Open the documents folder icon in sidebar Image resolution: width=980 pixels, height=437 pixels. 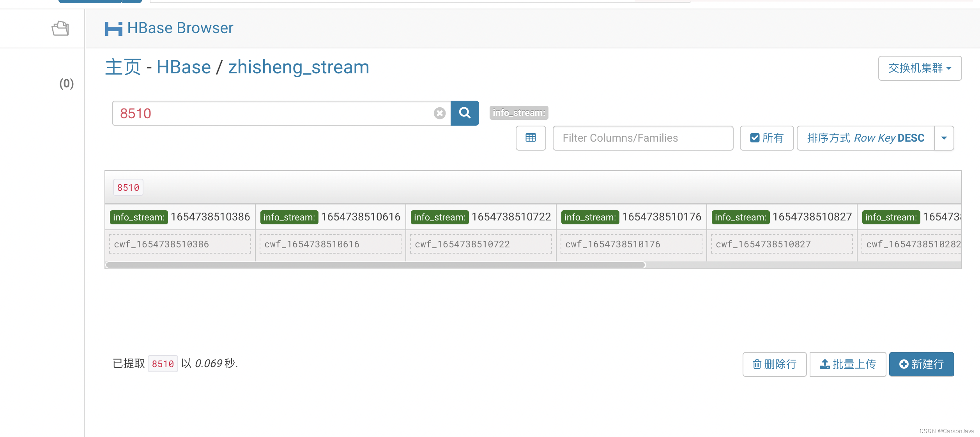point(60,28)
